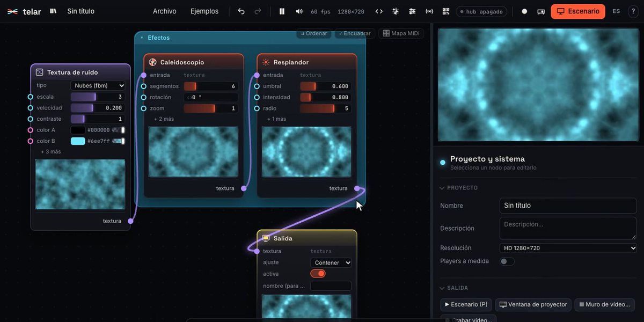Click the Escenario (P) output button
Viewport: 644px width, 322px height.
[466, 305]
